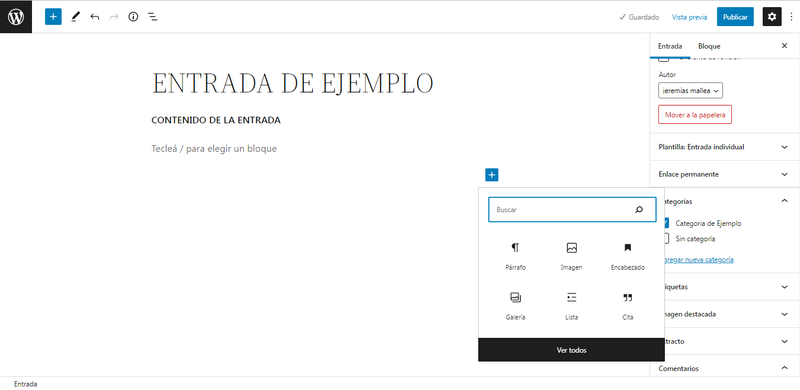
Task: Click the Guardado status indicator
Action: point(639,17)
